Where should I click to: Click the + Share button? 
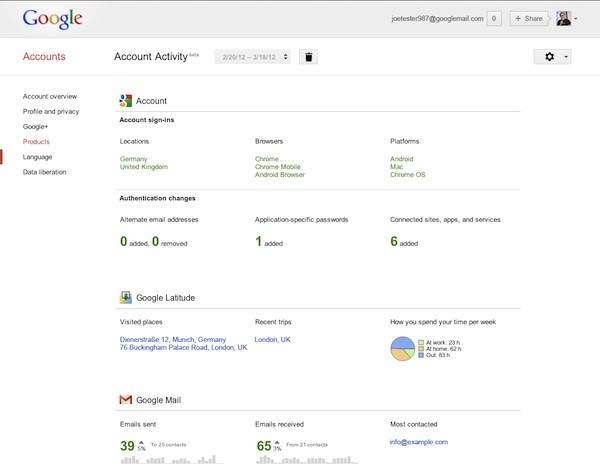tap(529, 18)
